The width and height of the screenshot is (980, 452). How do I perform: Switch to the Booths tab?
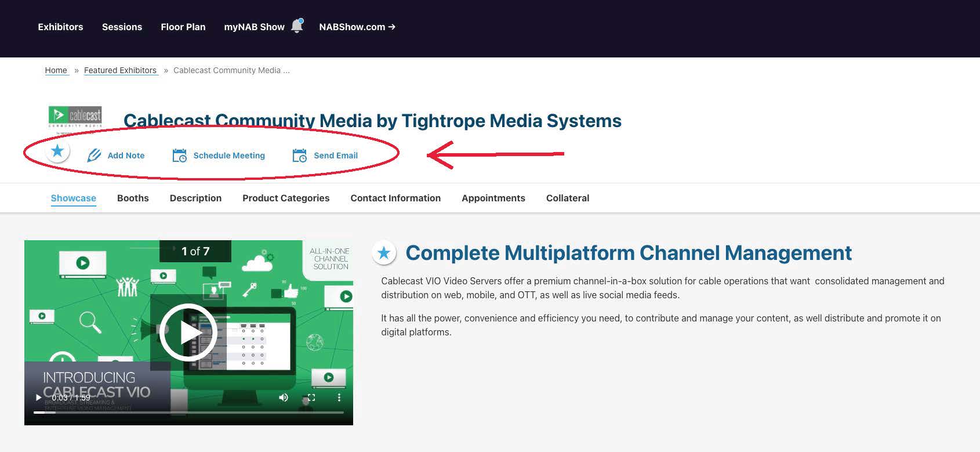click(133, 198)
